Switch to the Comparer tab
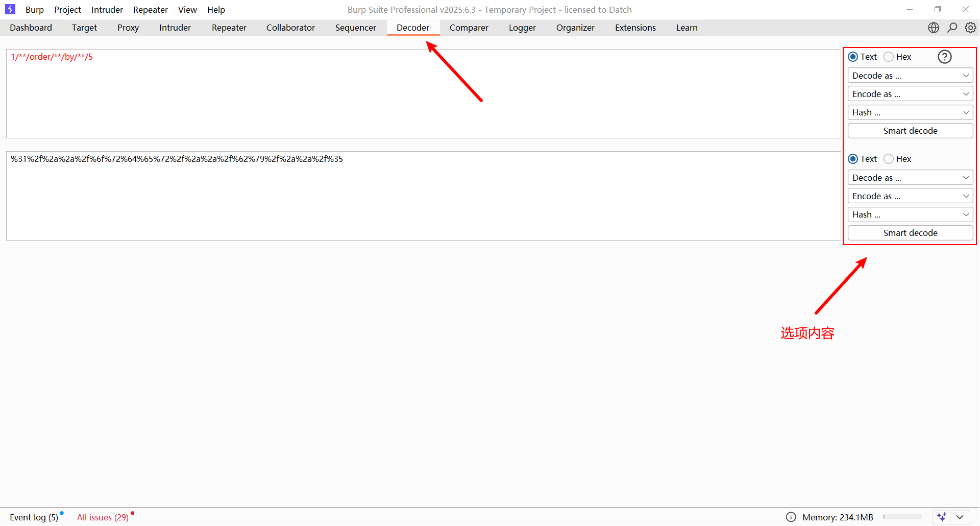Viewport: 980px width, 526px height. click(469, 28)
